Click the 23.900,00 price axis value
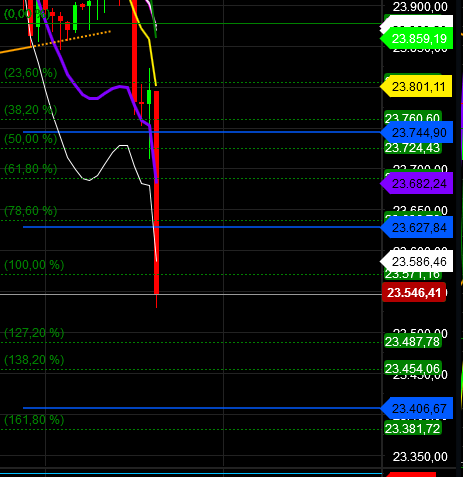Image resolution: width=463 pixels, height=477 pixels. (420, 7)
